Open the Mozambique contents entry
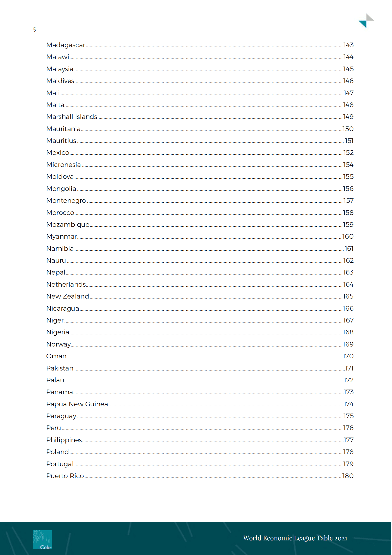 tap(68, 225)
